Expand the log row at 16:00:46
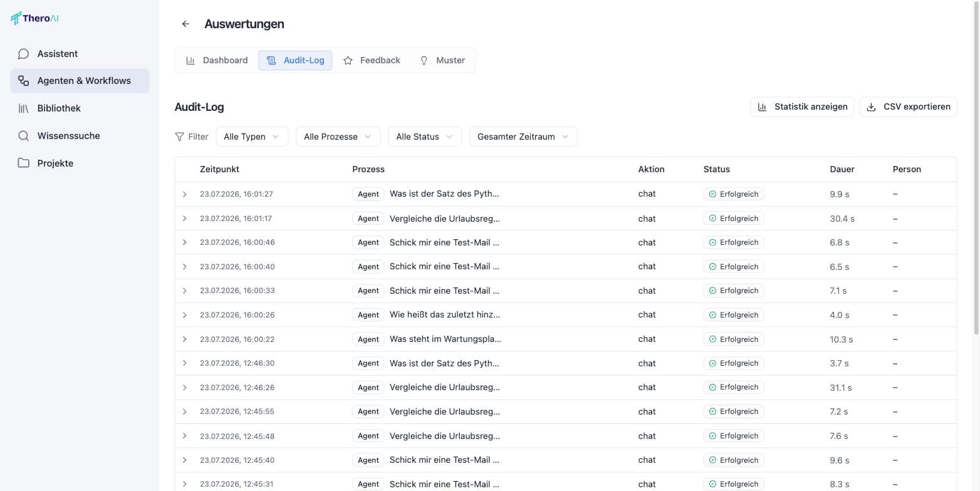Image resolution: width=980 pixels, height=491 pixels. pyautogui.click(x=185, y=242)
